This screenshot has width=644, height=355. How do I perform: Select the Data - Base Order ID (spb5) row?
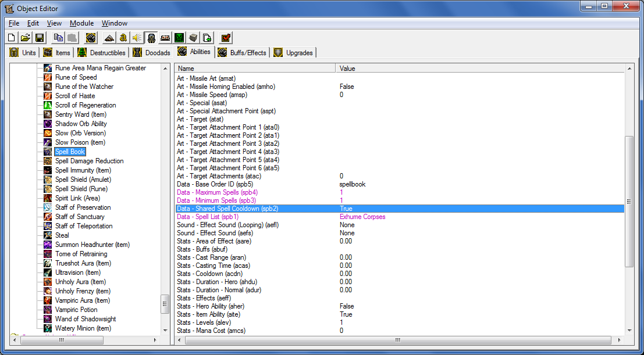click(399, 184)
